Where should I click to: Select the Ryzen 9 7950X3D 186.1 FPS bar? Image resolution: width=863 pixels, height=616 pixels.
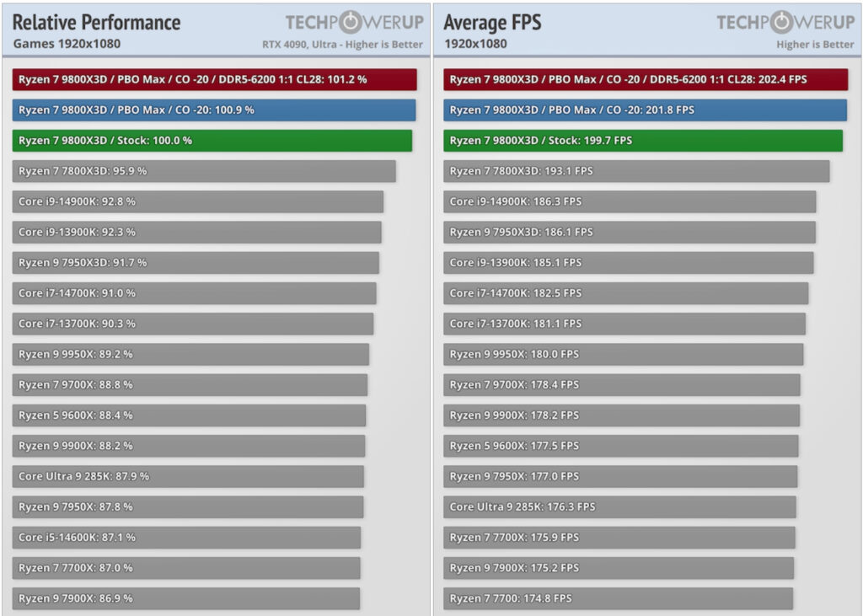click(x=629, y=233)
